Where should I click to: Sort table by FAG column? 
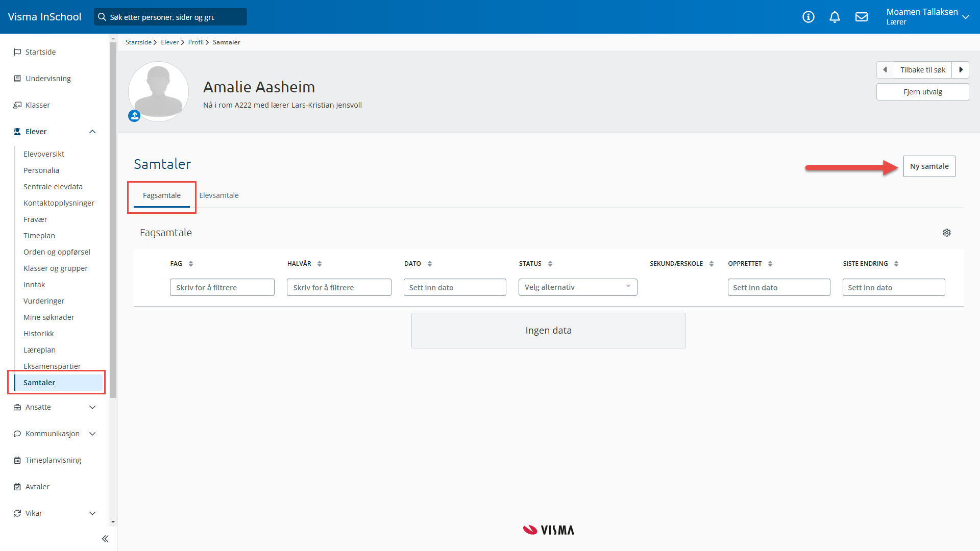tap(191, 264)
